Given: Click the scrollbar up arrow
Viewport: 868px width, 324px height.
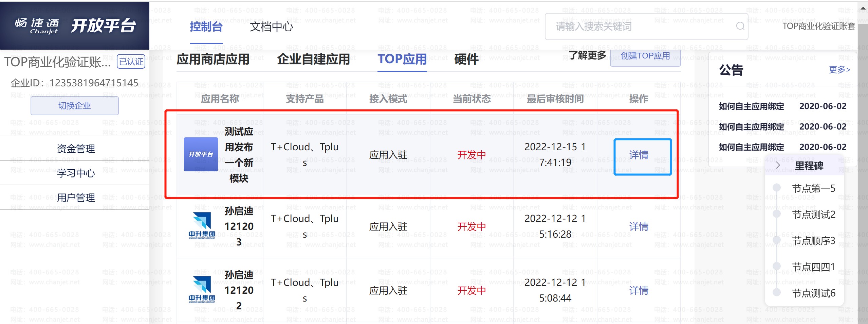Looking at the screenshot, I should click(863, 8).
